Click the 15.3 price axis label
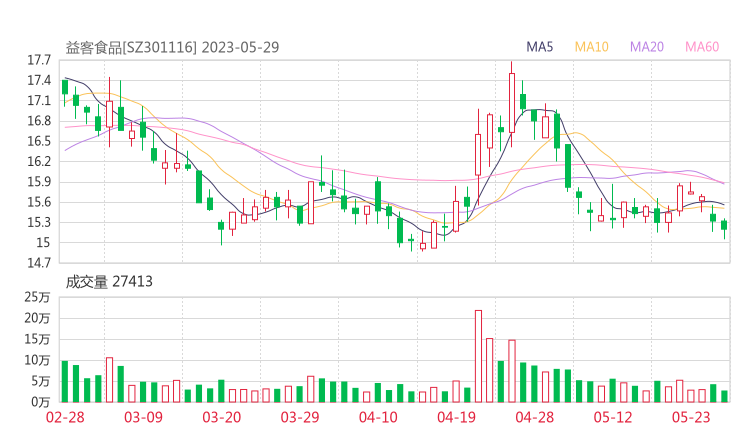 [x=39, y=222]
